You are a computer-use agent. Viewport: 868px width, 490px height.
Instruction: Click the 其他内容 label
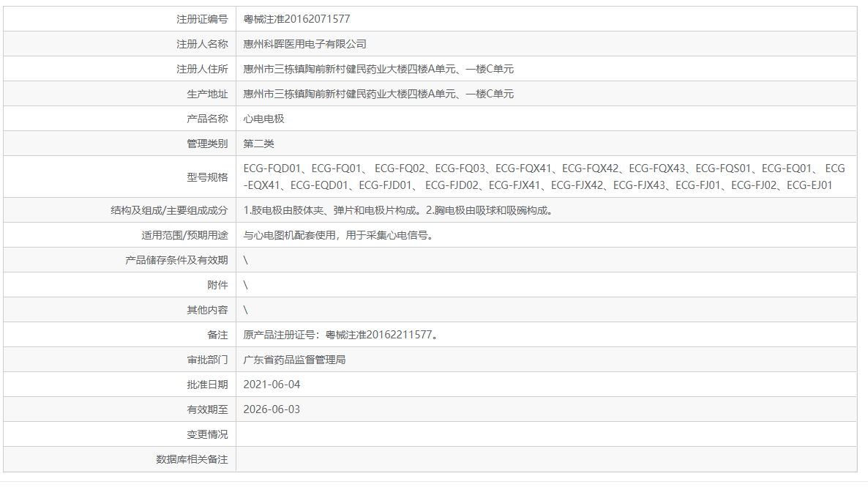pyautogui.click(x=207, y=310)
